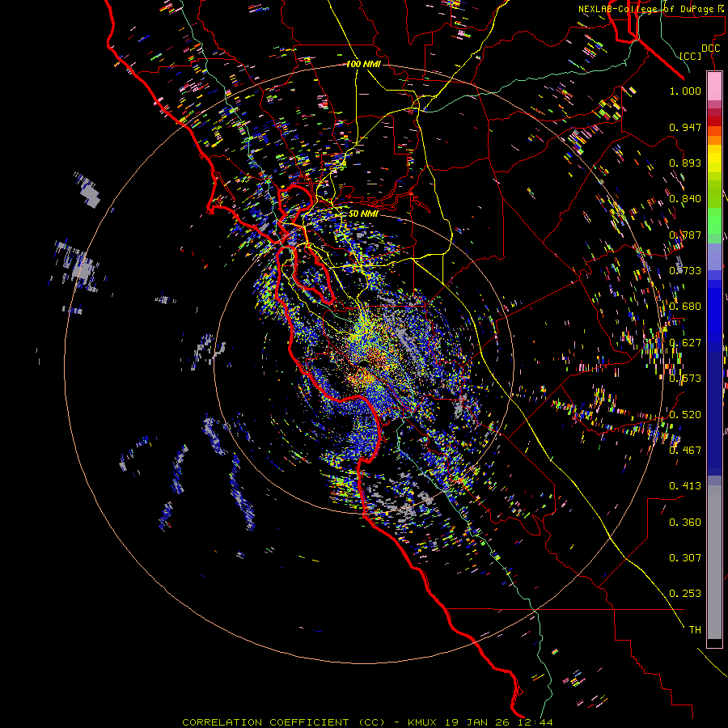Pick the red segment of the color scale

point(714,121)
